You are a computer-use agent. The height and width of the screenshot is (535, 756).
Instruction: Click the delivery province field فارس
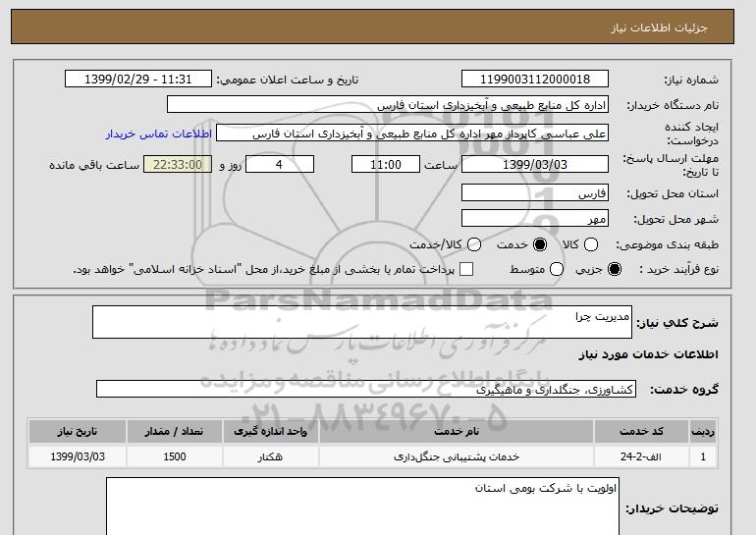point(535,192)
